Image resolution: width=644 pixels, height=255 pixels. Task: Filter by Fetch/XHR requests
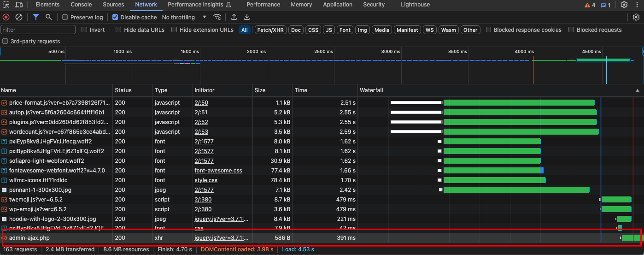pos(270,30)
